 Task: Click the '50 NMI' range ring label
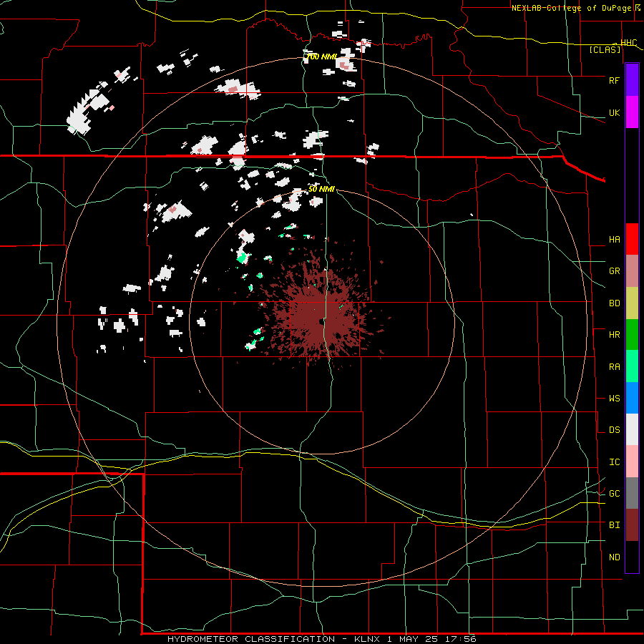(x=321, y=190)
